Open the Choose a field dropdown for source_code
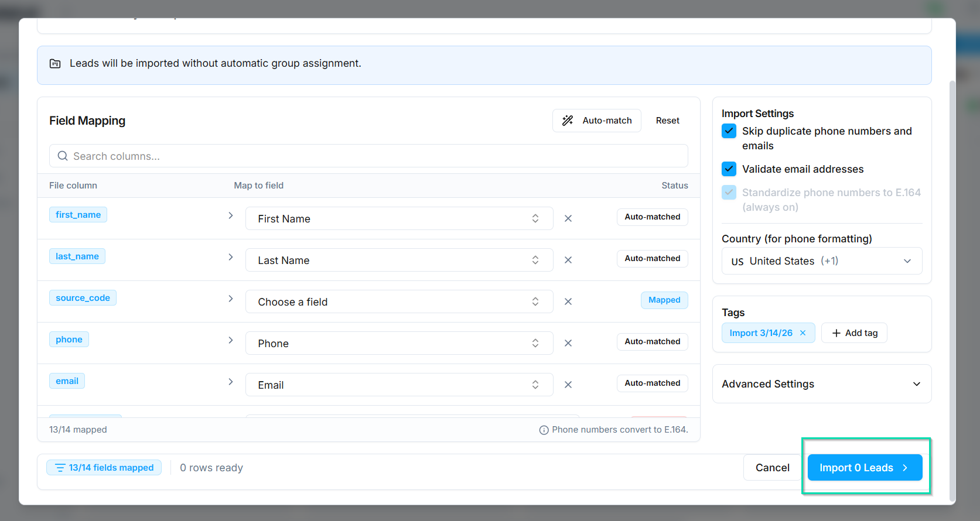 398,301
